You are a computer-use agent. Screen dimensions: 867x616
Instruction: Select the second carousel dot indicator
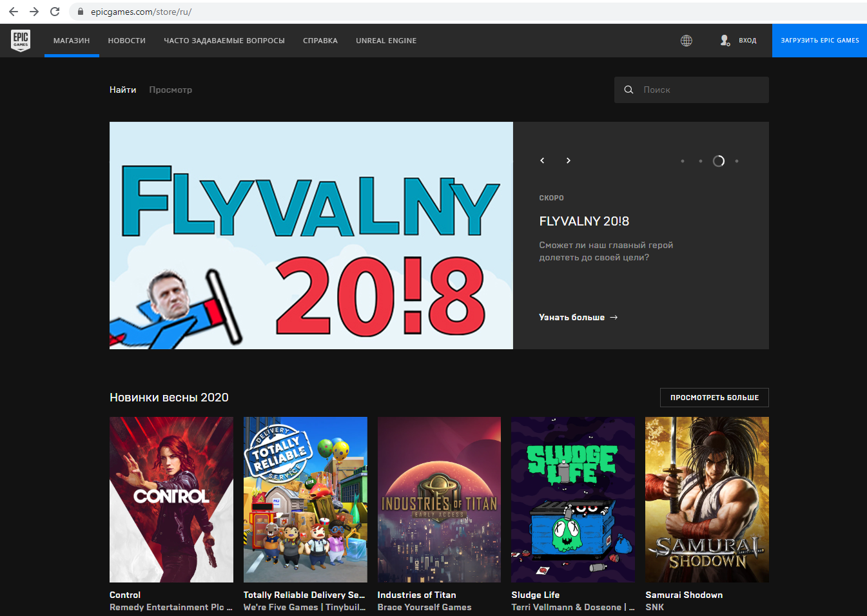701,161
